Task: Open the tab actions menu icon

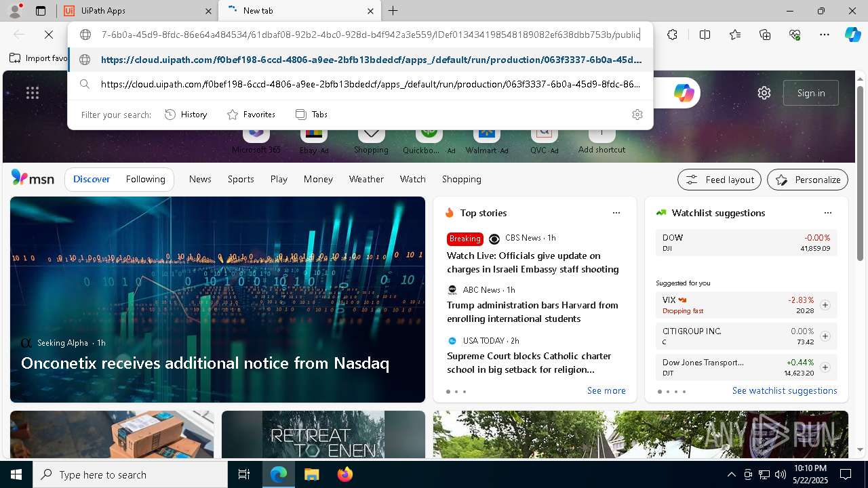Action: click(41, 11)
